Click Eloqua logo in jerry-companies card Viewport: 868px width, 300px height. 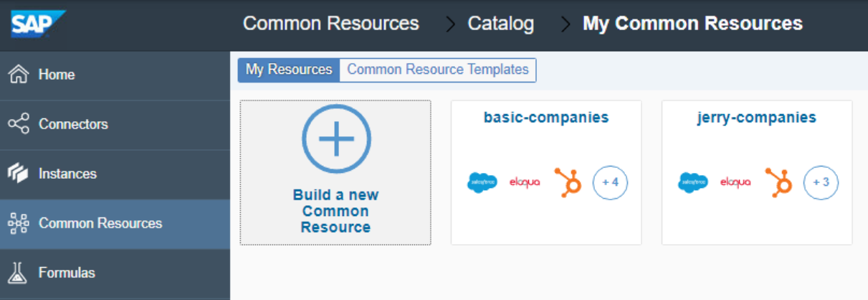click(x=735, y=182)
